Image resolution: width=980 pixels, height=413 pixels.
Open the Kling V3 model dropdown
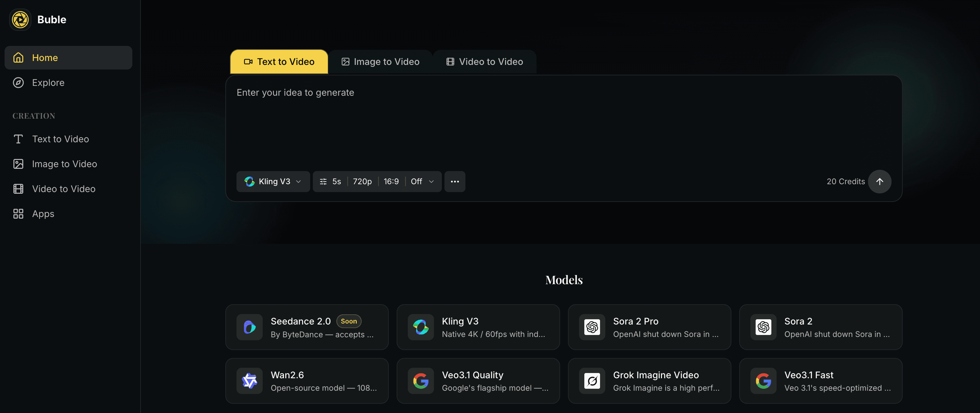pyautogui.click(x=273, y=182)
